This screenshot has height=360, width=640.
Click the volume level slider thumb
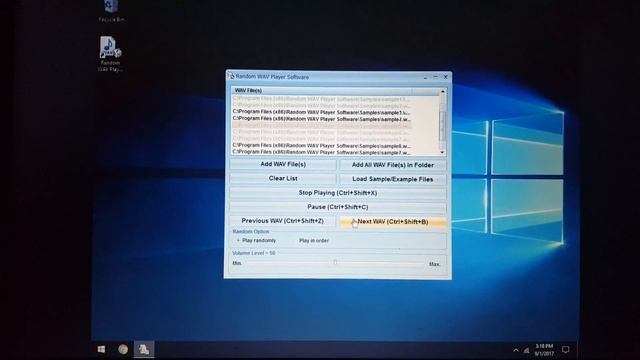click(335, 262)
